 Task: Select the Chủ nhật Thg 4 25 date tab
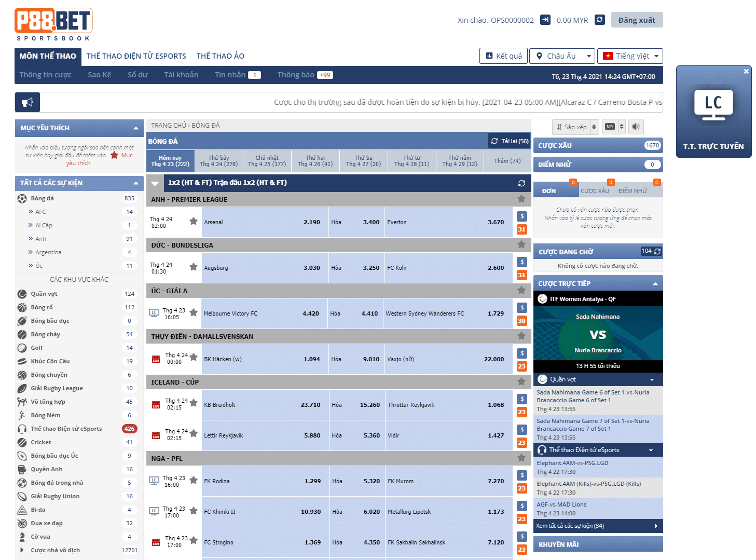coord(267,161)
